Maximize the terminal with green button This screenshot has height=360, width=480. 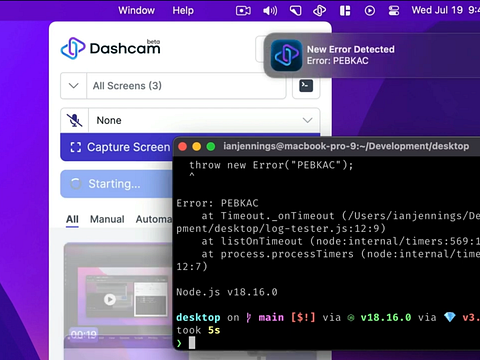211,146
